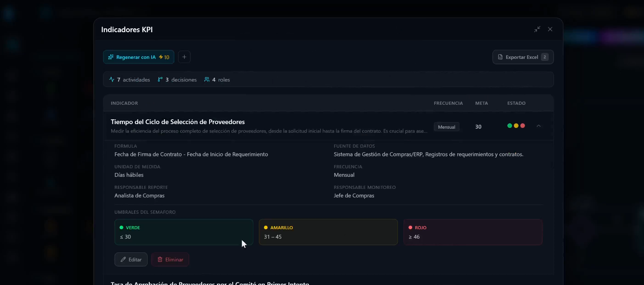The height and width of the screenshot is (285, 644).
Task: Click the Mensual frequency badge
Action: click(447, 127)
